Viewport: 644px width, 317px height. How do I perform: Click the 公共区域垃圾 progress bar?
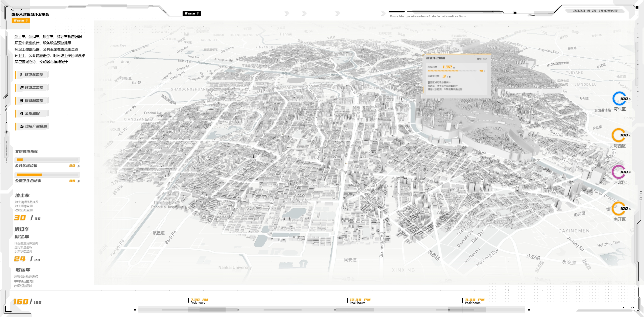[47, 160]
